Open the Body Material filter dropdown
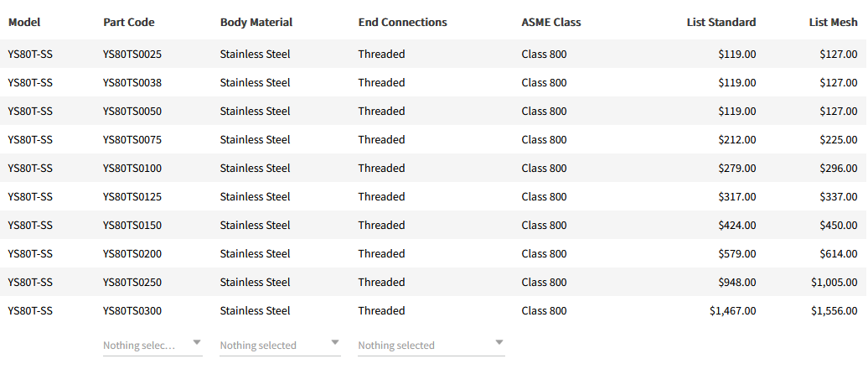Image resolution: width=868 pixels, height=369 pixels. pos(280,345)
